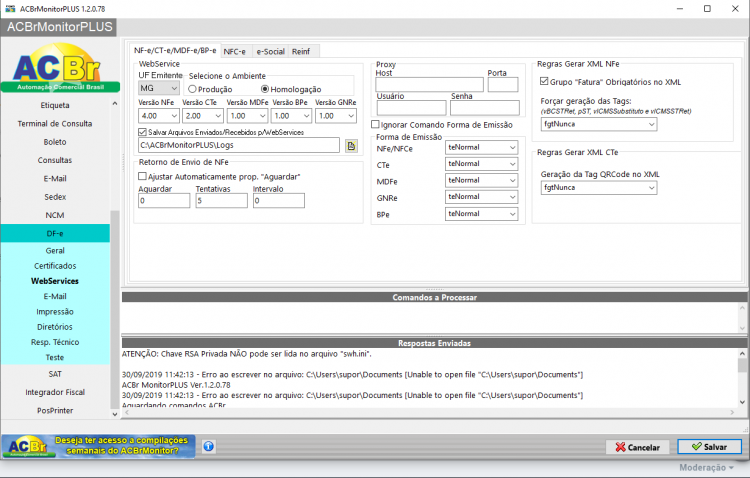Open Certificados under DF-e
750x478 pixels.
[55, 266]
